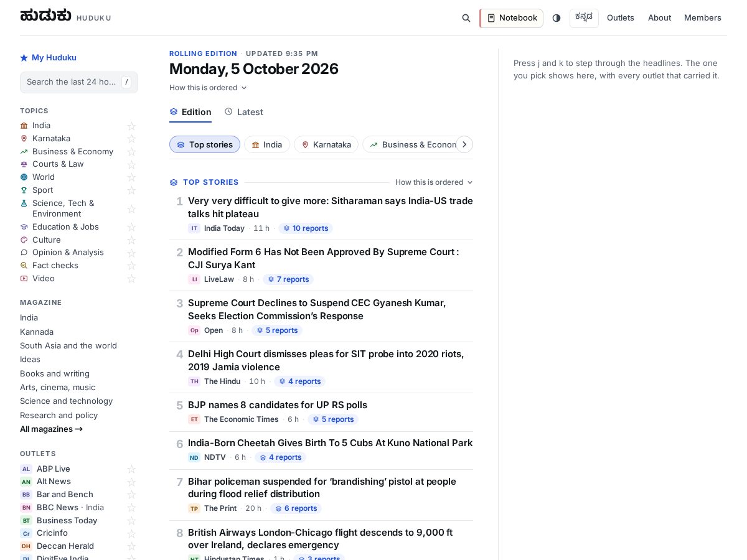Click the Fact checks magnifier icon

[24, 266]
